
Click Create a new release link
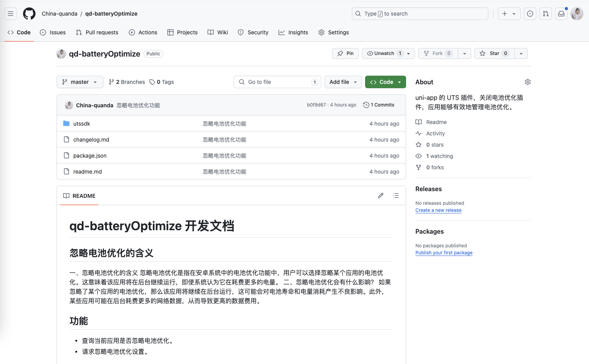pos(438,210)
